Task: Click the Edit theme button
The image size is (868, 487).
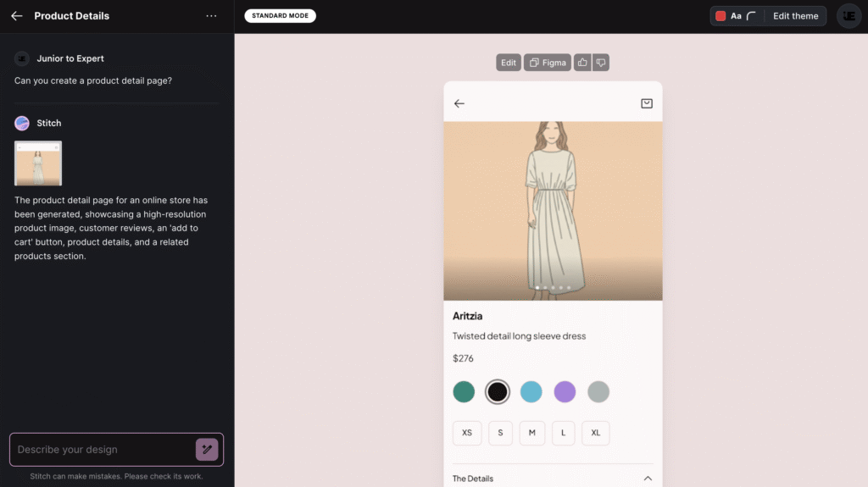Action: tap(795, 16)
